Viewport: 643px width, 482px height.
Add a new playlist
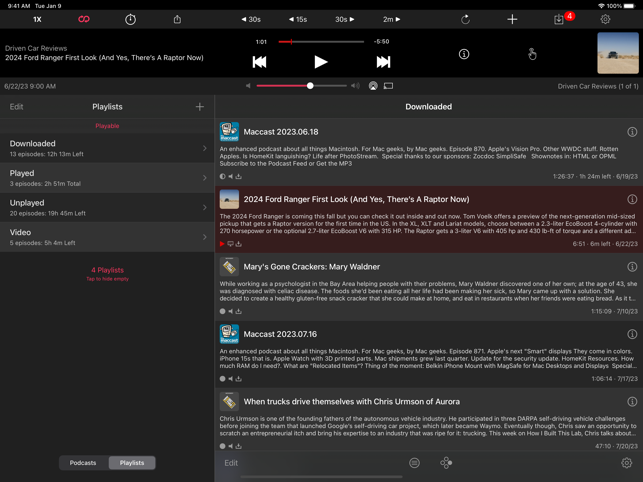pyautogui.click(x=200, y=107)
